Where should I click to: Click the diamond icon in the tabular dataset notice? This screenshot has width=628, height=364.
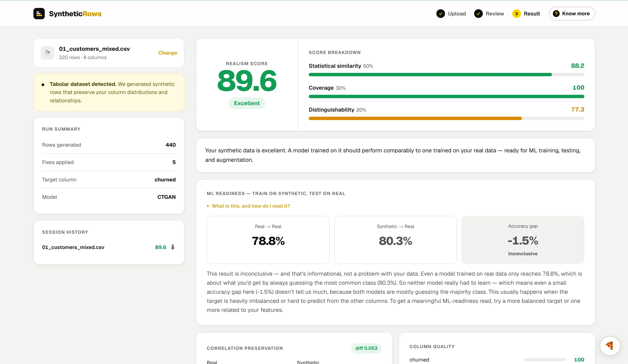click(x=43, y=85)
